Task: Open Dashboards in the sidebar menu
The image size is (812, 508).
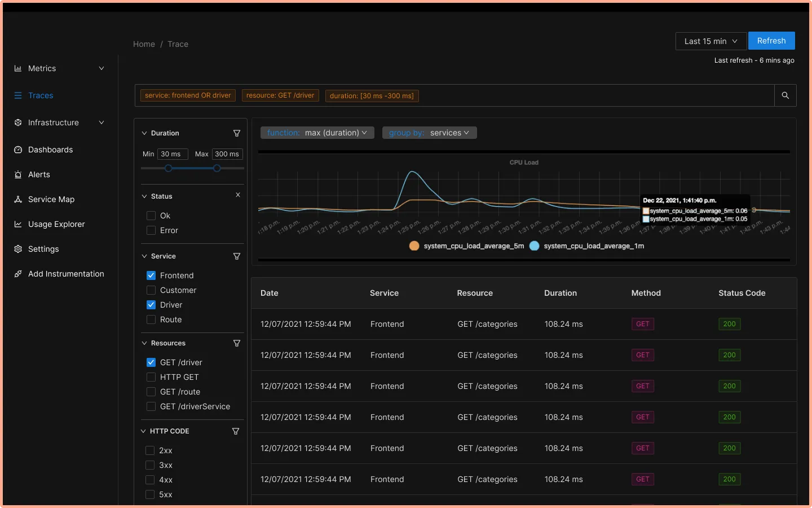Action: click(50, 150)
